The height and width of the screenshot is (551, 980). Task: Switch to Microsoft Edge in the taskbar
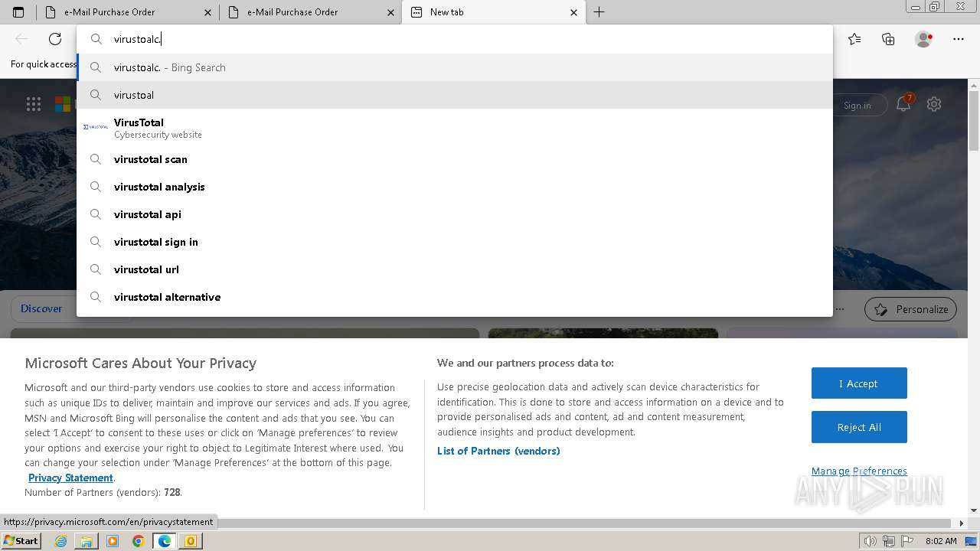pyautogui.click(x=164, y=541)
